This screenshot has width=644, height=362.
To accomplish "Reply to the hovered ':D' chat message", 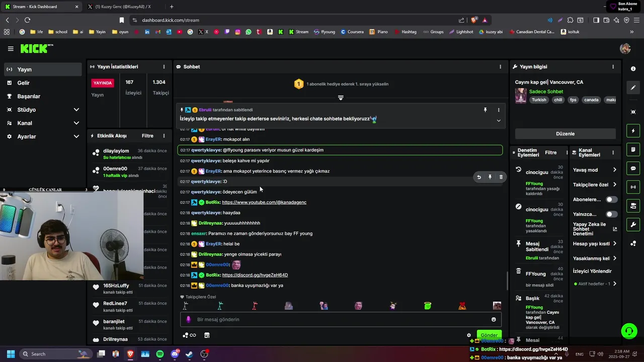I will pos(479,177).
